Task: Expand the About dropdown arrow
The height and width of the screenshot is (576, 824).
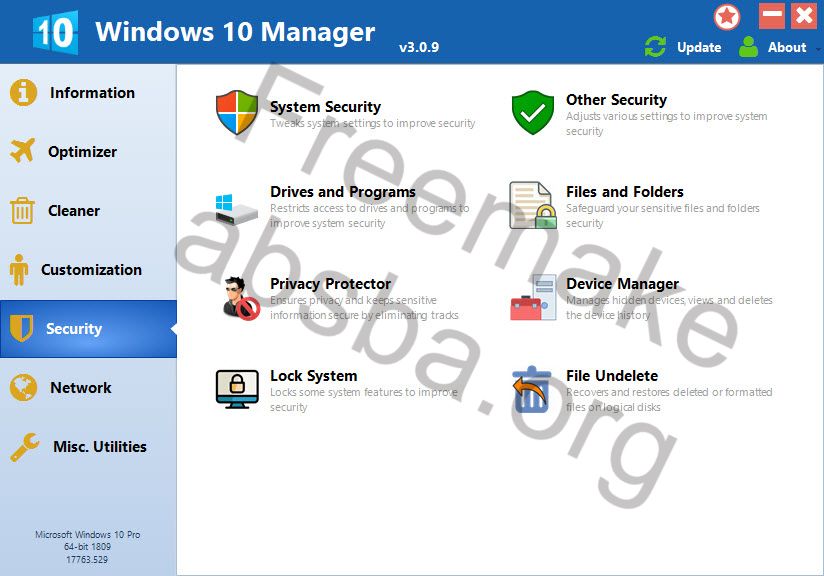Action: point(818,49)
